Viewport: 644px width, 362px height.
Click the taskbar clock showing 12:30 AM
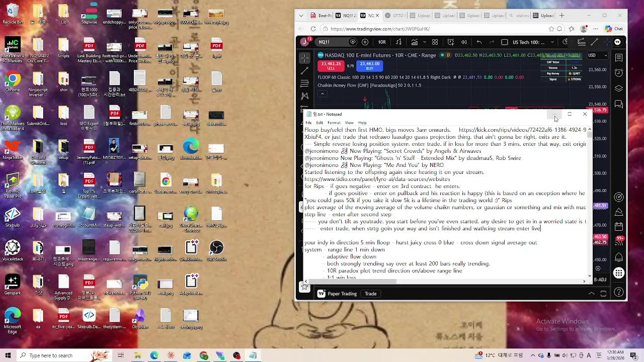[x=615, y=355]
